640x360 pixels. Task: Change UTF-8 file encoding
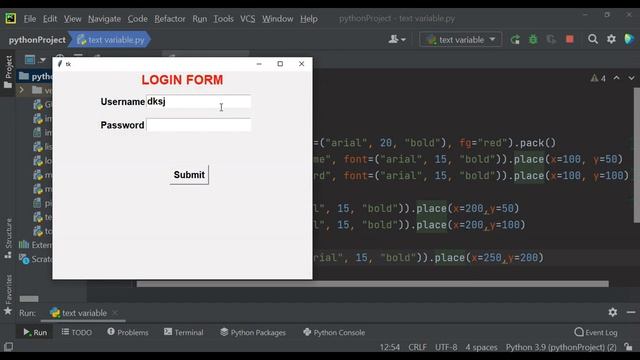click(446, 347)
